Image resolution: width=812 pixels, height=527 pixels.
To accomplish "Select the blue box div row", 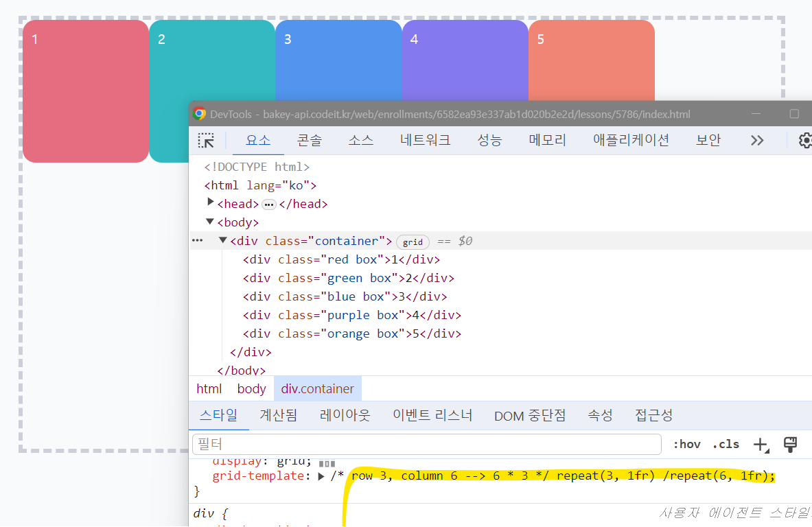I will pos(345,296).
